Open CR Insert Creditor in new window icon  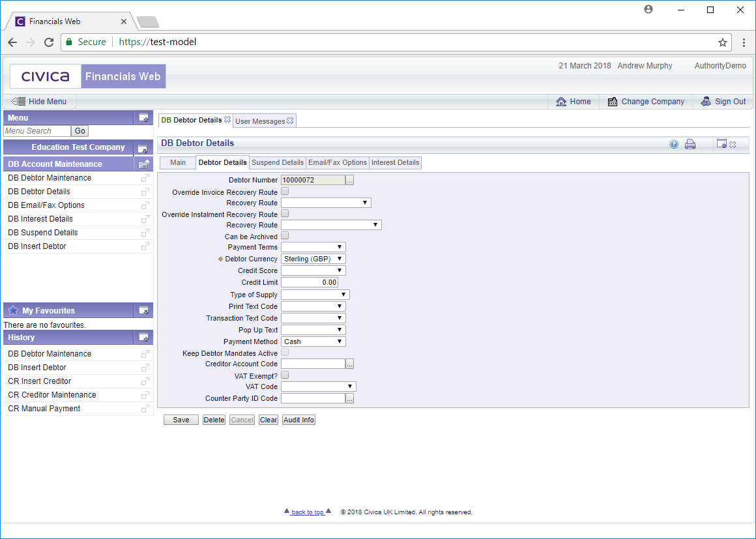145,381
